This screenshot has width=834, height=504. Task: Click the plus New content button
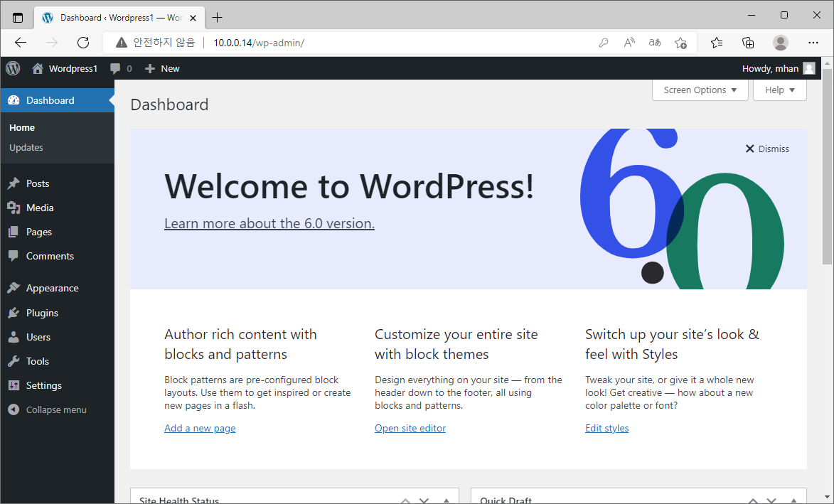(x=162, y=68)
